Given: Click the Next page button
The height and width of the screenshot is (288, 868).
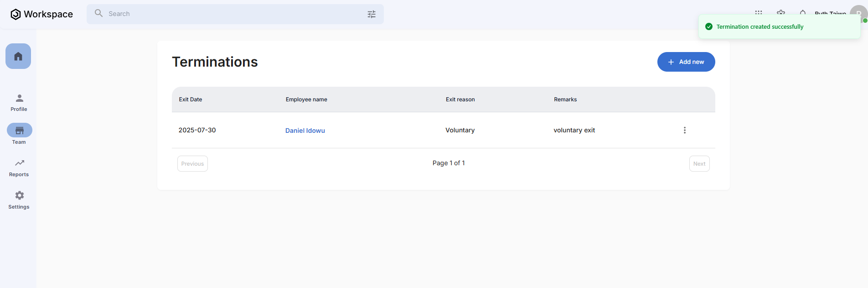Looking at the screenshot, I should click(x=699, y=164).
